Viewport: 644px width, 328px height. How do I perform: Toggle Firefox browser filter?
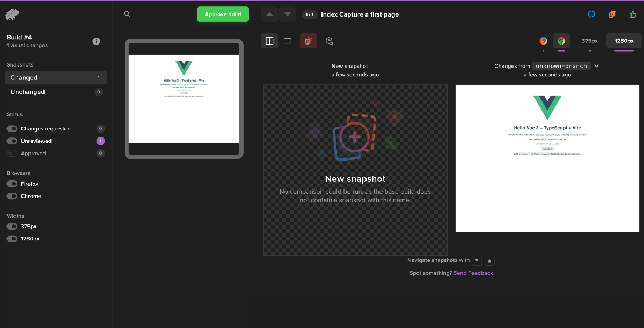[x=12, y=184]
